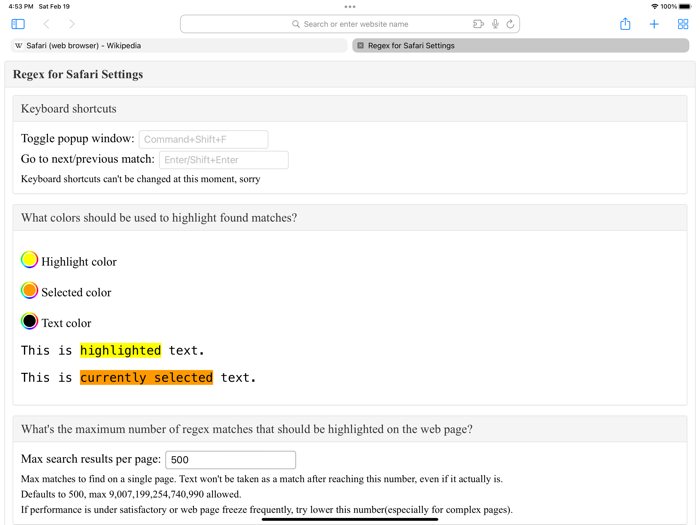Screen dimensions: 700x525
Task: Activate voice search microphone
Action: click(495, 24)
